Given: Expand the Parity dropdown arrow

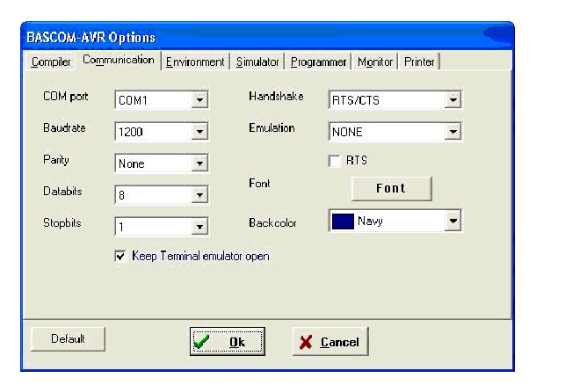Looking at the screenshot, I should [x=199, y=163].
